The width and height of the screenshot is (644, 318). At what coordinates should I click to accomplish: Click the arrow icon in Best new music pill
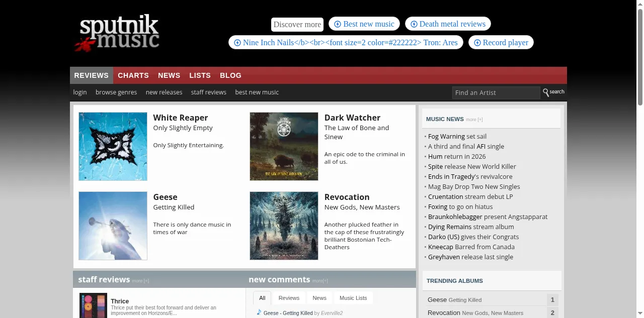click(338, 24)
